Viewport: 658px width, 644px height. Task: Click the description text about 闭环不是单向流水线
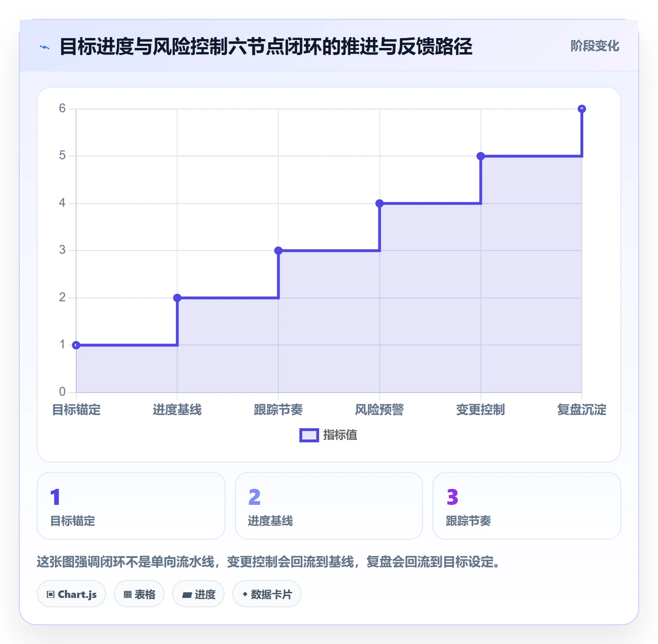(x=268, y=562)
